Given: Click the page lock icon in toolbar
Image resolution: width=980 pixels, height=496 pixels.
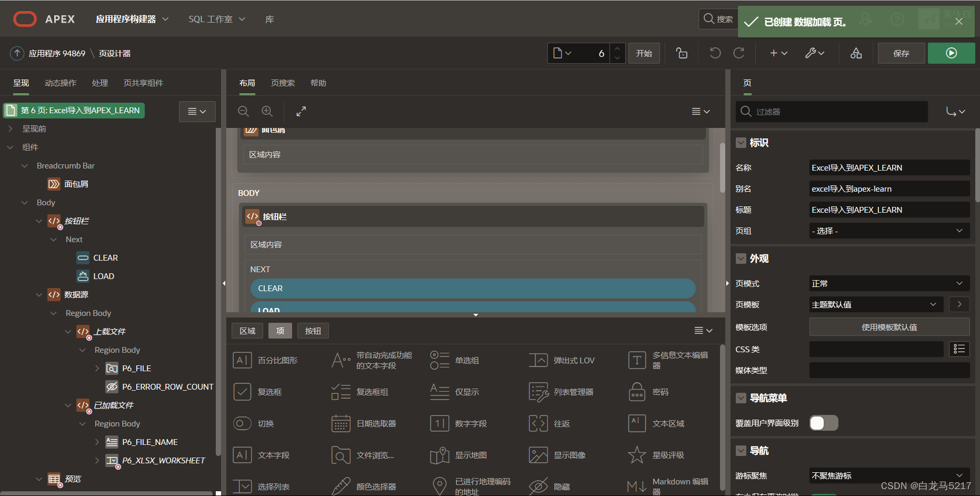Looking at the screenshot, I should coord(682,53).
